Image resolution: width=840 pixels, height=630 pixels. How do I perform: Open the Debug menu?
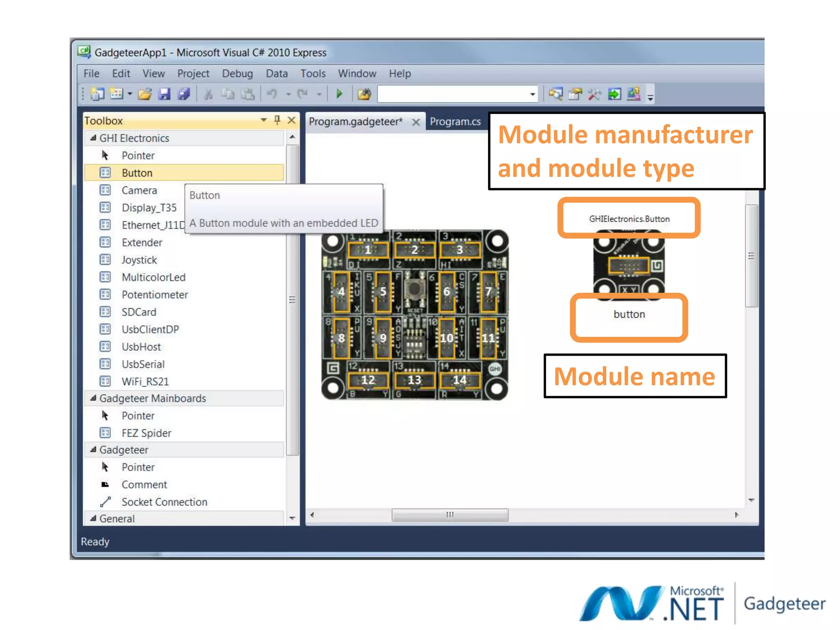coord(237,73)
